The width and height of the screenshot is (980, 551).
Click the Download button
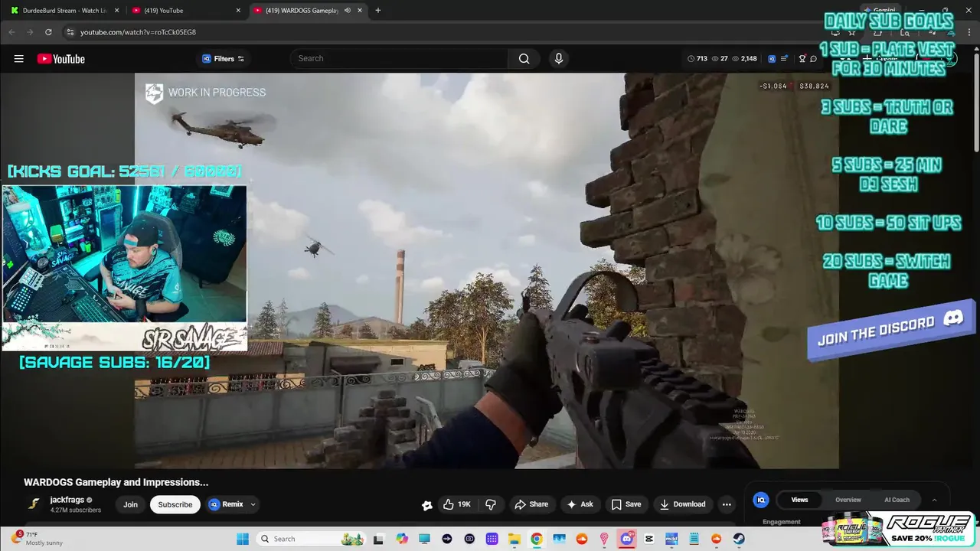coord(682,504)
